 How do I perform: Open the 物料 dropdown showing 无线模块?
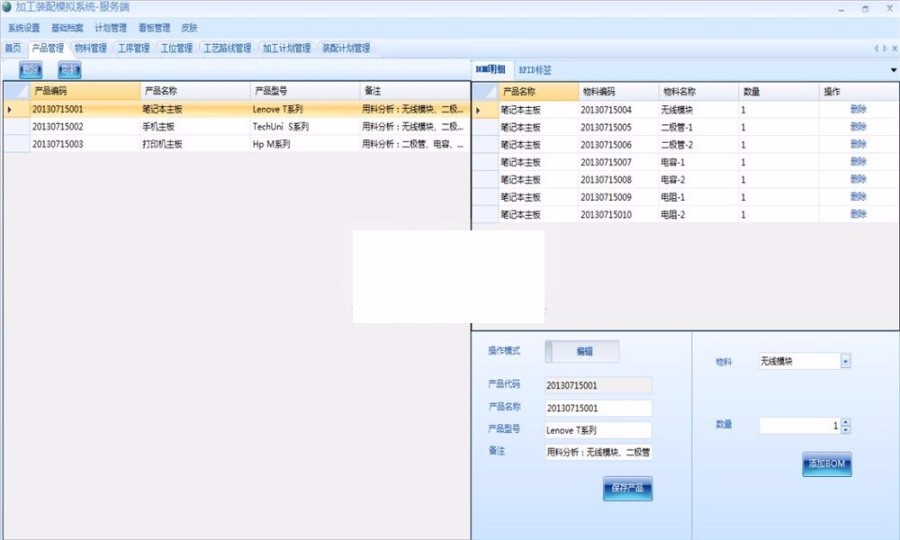point(845,361)
